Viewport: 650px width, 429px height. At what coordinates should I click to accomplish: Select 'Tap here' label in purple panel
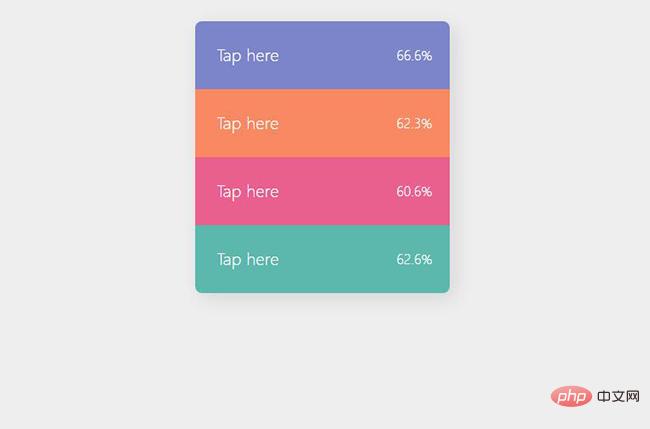click(248, 56)
